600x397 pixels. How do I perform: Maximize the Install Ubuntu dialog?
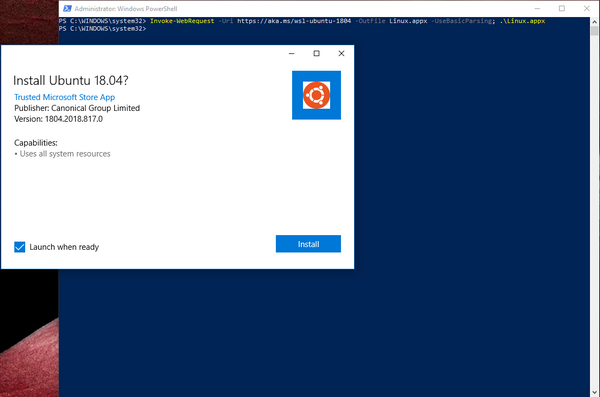pyautogui.click(x=316, y=54)
